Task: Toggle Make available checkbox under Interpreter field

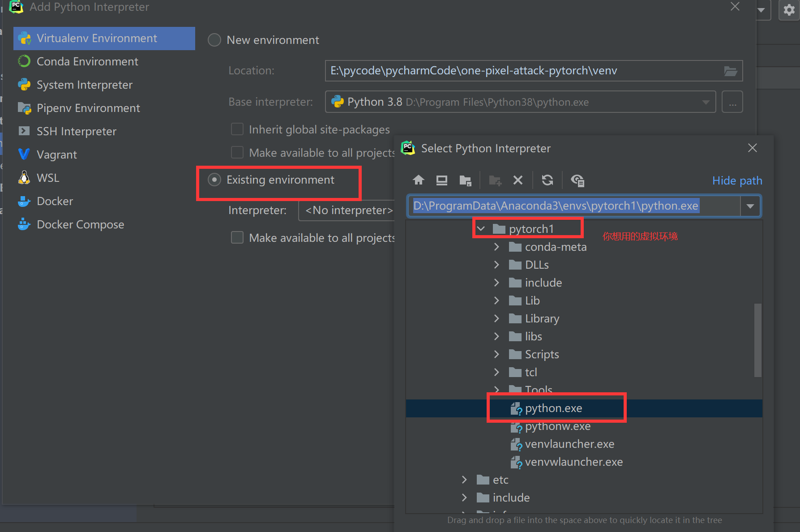Action: (x=237, y=237)
